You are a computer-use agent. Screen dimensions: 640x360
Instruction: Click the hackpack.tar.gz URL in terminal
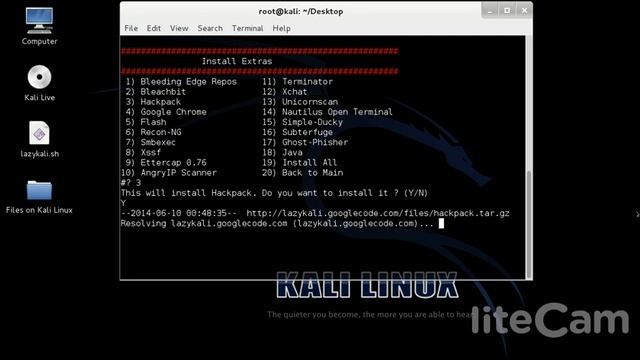click(x=378, y=213)
